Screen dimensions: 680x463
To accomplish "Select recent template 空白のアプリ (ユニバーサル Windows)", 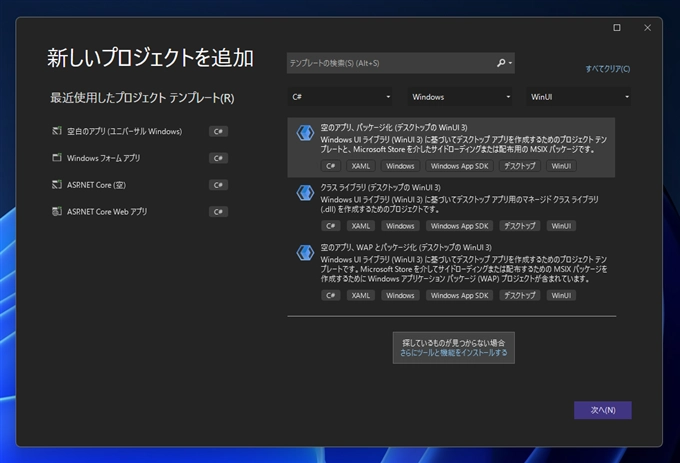I will (140, 131).
